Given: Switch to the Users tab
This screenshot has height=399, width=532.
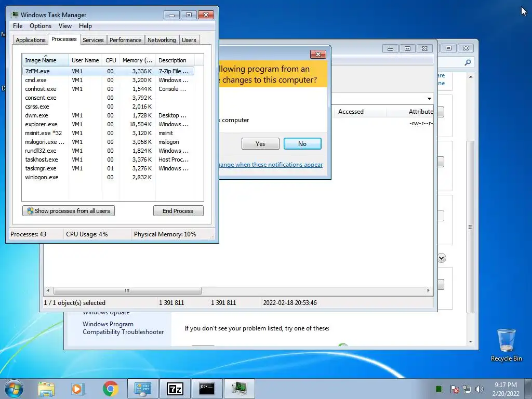Looking at the screenshot, I should click(189, 40).
